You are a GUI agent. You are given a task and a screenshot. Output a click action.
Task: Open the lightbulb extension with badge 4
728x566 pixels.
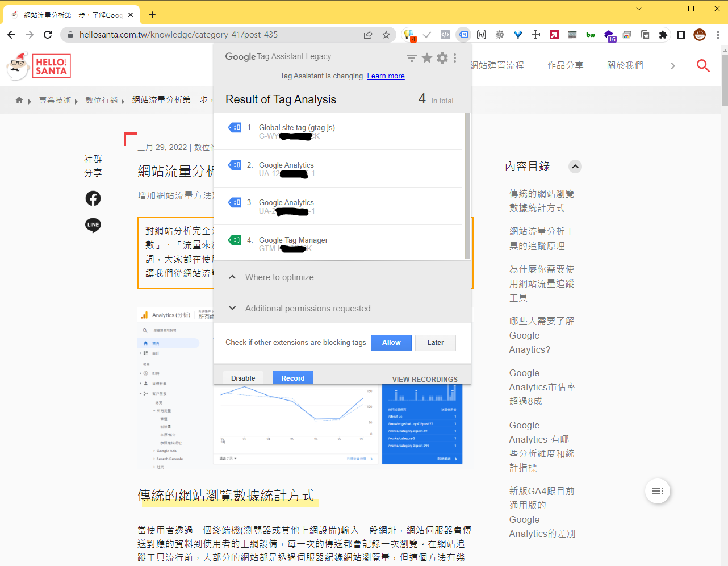(x=409, y=35)
